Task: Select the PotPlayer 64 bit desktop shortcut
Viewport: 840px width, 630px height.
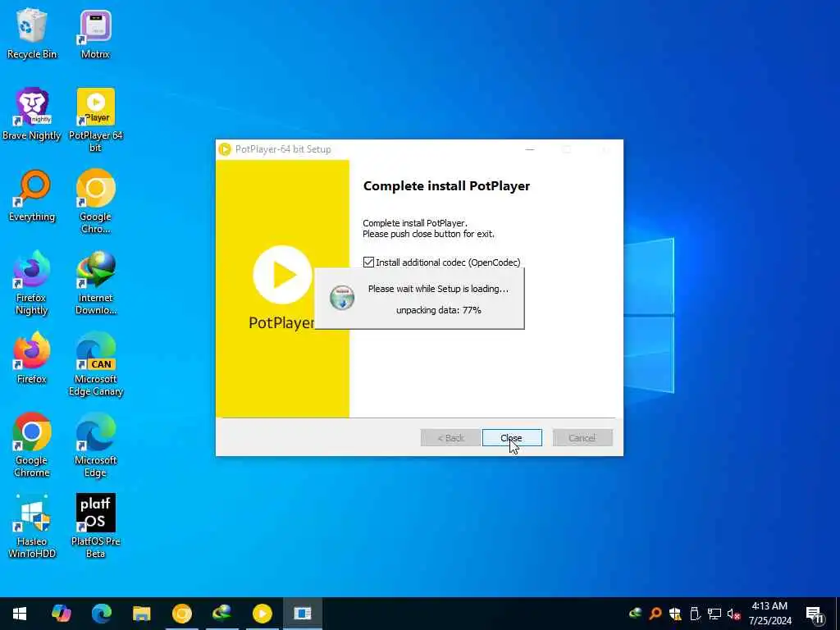Action: 95,120
